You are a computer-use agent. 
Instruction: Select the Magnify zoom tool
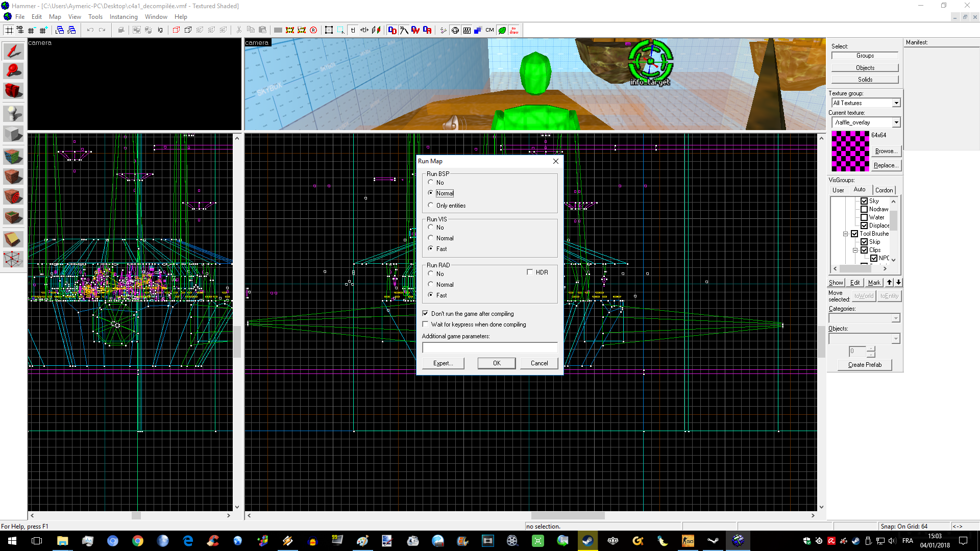[x=13, y=70]
